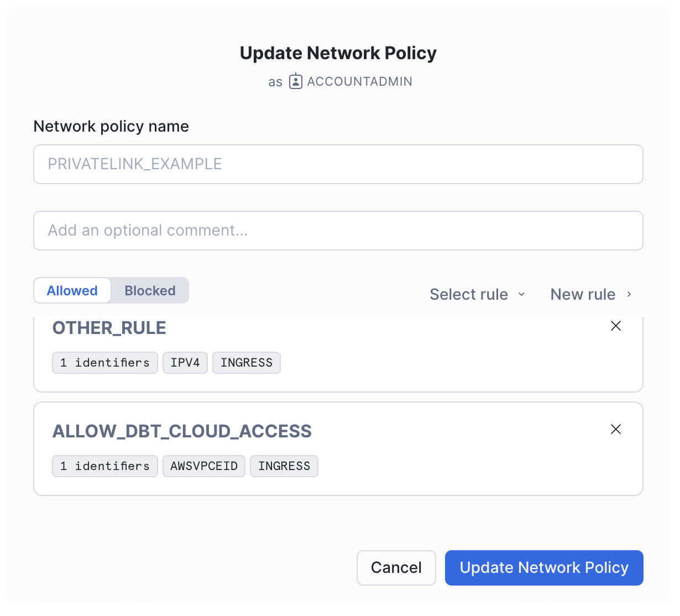Remove the ALLOW_DBT_CLOUD_ACCESS rule
The height and width of the screenshot is (616, 680).
616,429
